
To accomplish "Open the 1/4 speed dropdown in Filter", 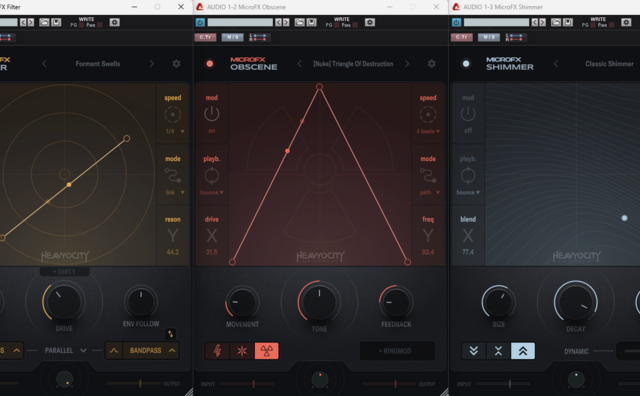I will (175, 131).
